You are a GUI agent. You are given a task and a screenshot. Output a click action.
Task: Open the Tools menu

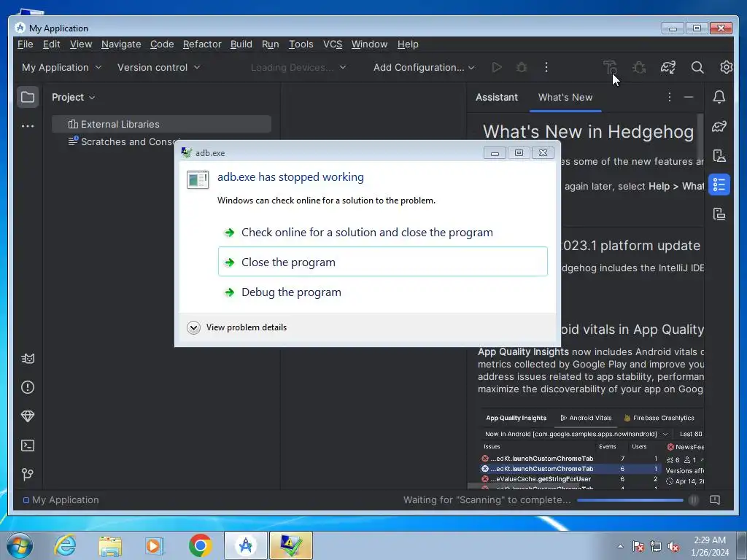(x=301, y=44)
